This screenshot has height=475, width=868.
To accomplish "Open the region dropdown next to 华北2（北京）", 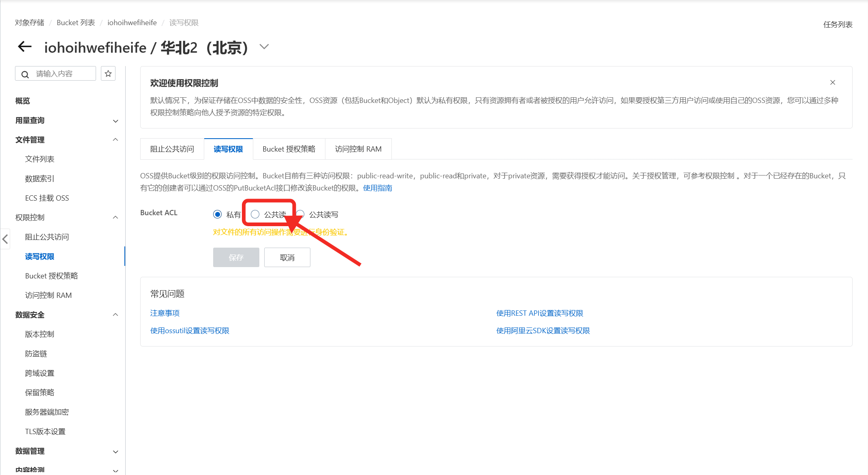I will click(264, 47).
